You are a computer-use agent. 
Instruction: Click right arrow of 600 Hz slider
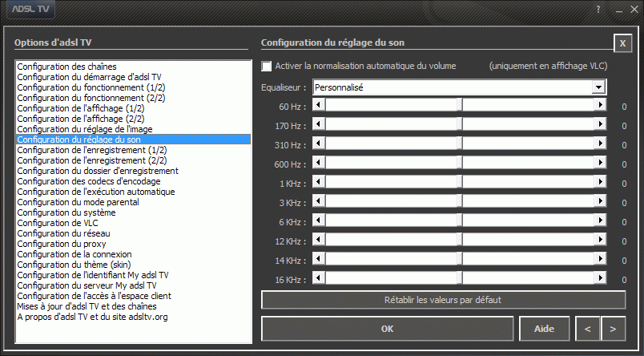pos(600,163)
